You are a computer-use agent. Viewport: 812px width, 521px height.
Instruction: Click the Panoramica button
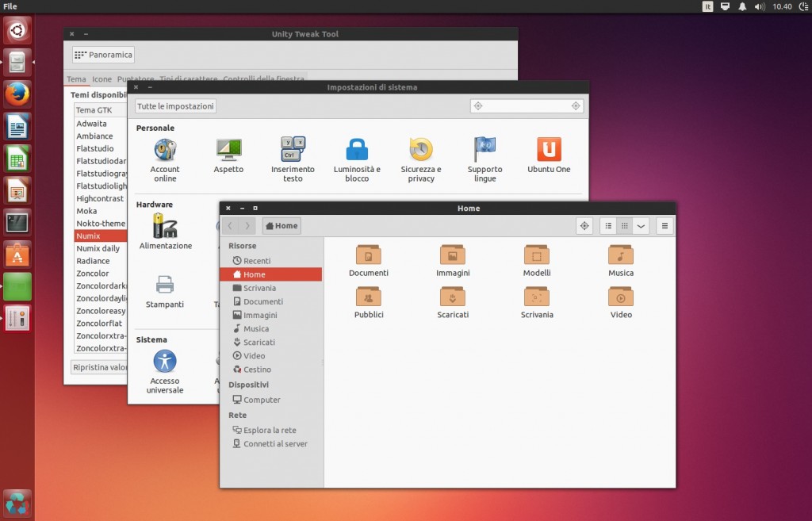point(103,55)
